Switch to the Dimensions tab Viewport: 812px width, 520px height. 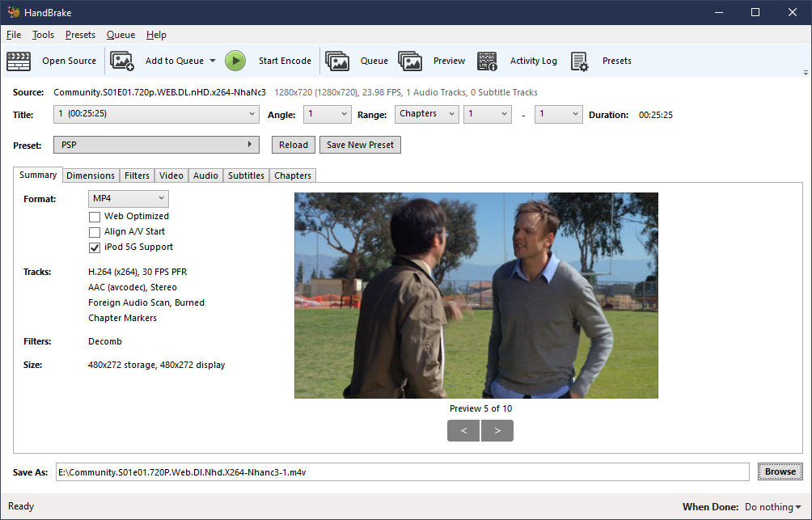tap(91, 175)
